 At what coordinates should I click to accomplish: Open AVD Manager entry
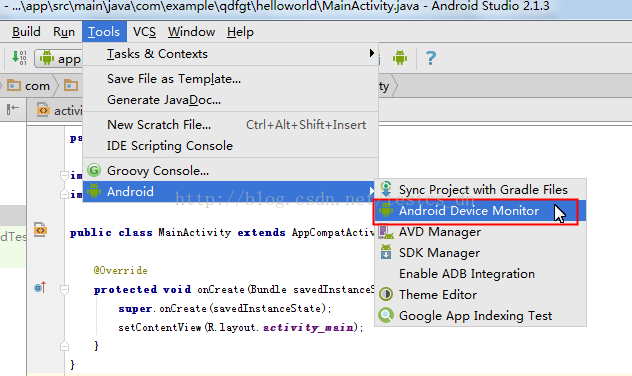pyautogui.click(x=480, y=232)
